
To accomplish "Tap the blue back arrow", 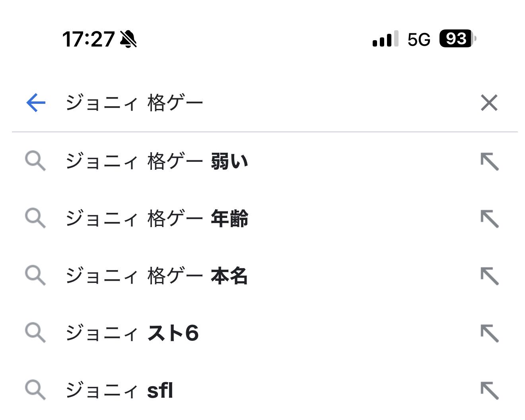I will click(36, 103).
